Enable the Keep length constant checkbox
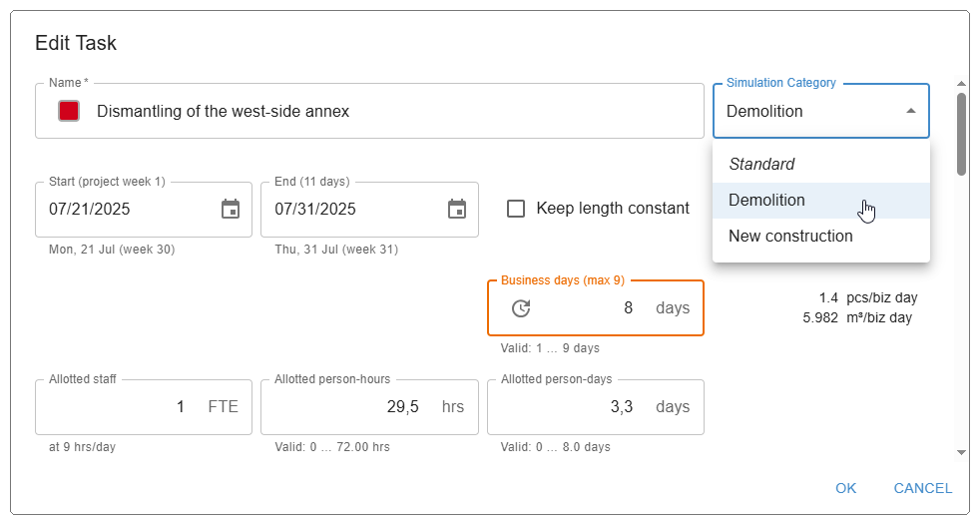980x525 pixels. 516,209
